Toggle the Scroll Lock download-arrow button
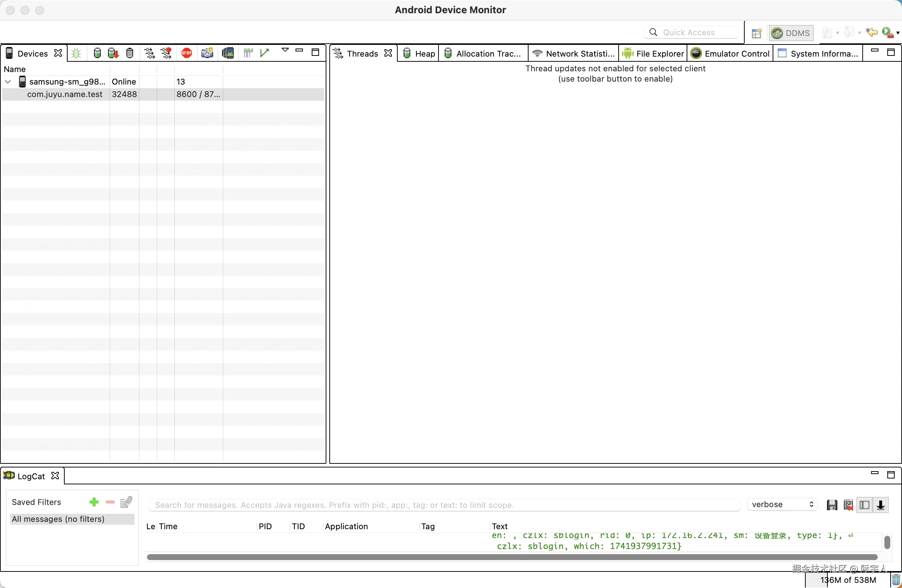Screen dimensions: 902x588 click(881, 505)
